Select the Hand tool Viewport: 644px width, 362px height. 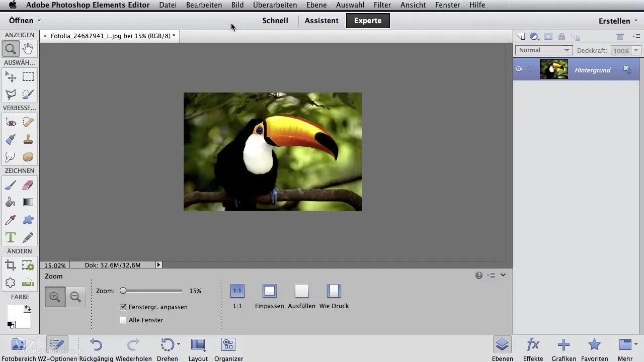[28, 49]
